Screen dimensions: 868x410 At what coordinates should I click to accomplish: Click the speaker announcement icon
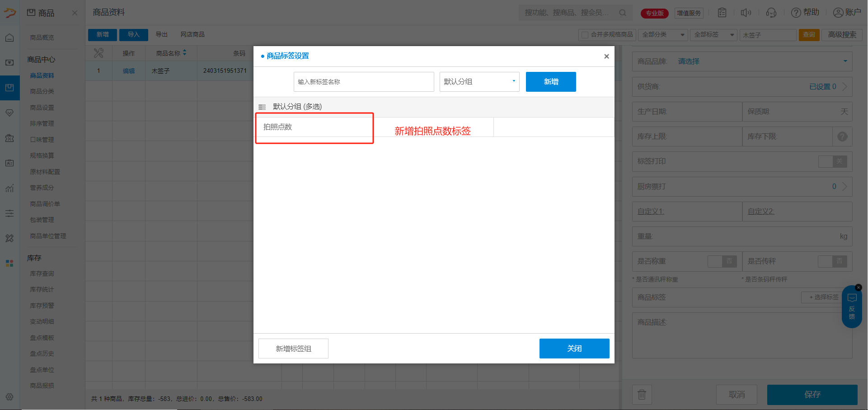point(746,13)
